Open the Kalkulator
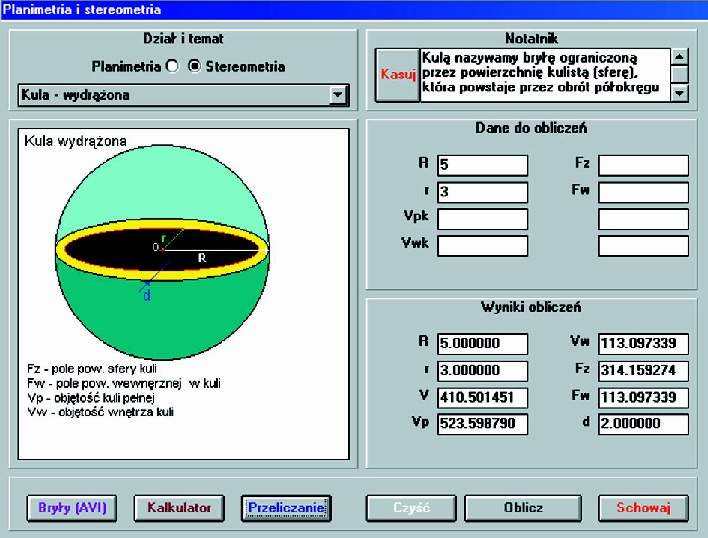Viewport: 708px width, 538px height. [x=180, y=508]
